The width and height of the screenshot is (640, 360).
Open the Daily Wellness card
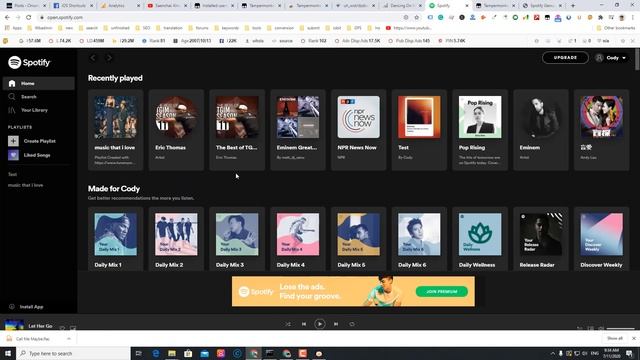coord(480,239)
